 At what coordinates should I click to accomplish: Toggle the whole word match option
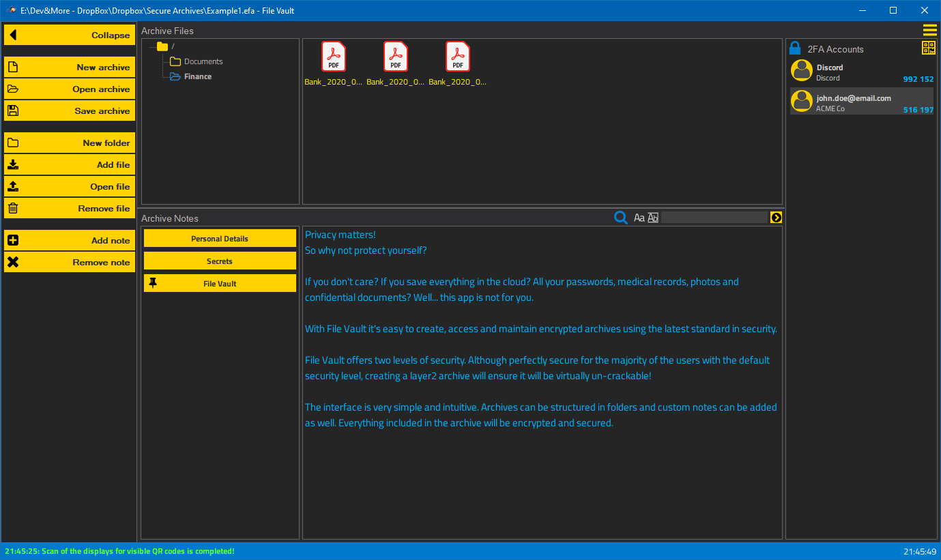coord(653,218)
